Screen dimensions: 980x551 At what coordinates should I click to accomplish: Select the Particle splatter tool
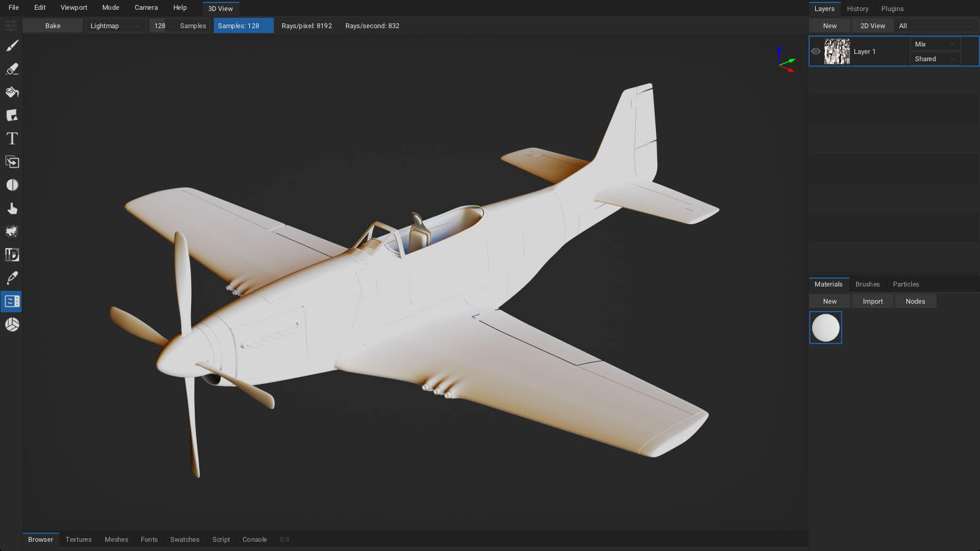click(12, 232)
